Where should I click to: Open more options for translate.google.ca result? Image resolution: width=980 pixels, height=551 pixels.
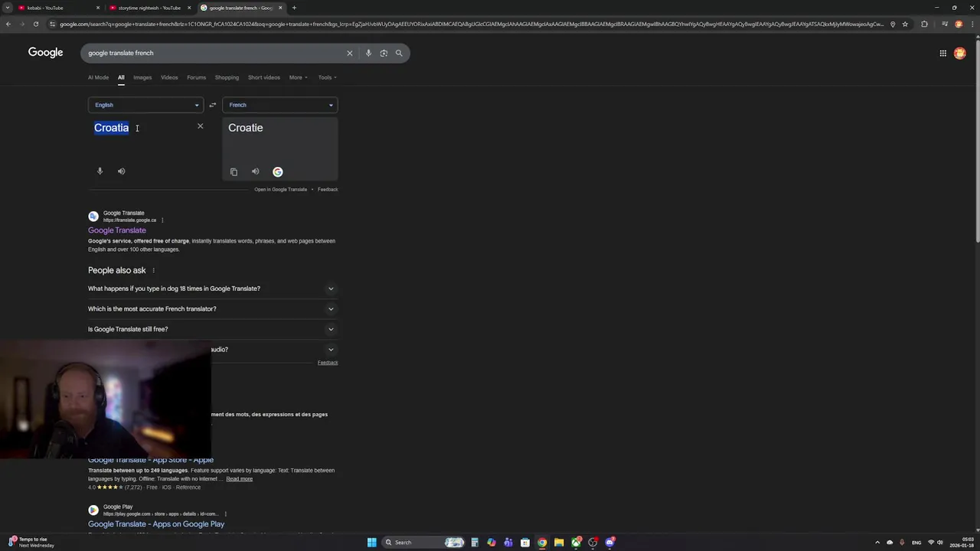162,220
